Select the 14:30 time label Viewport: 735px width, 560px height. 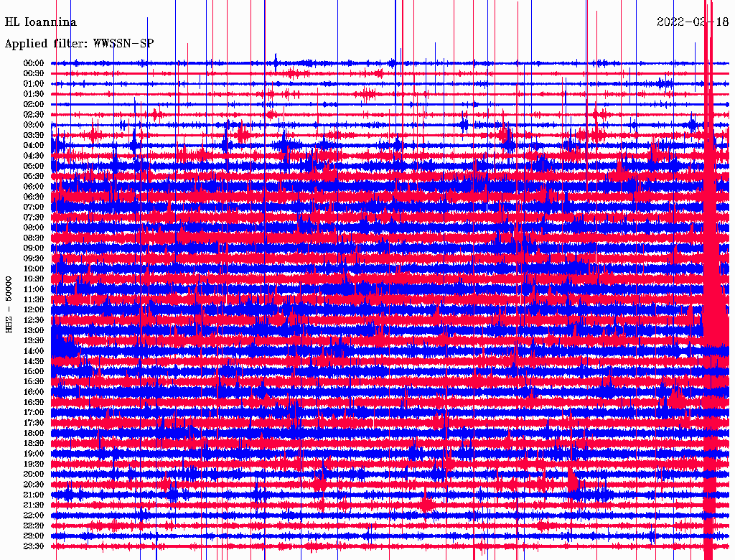(x=34, y=361)
